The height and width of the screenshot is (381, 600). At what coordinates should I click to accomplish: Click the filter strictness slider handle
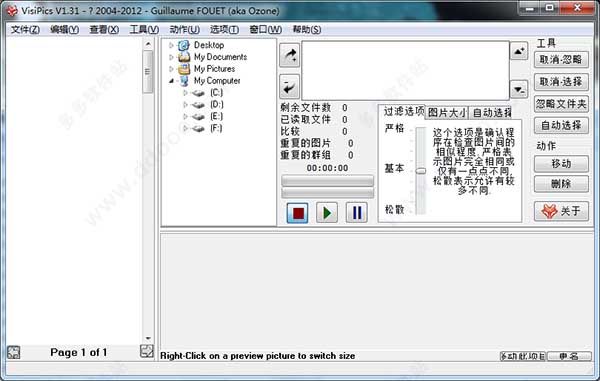[x=421, y=171]
